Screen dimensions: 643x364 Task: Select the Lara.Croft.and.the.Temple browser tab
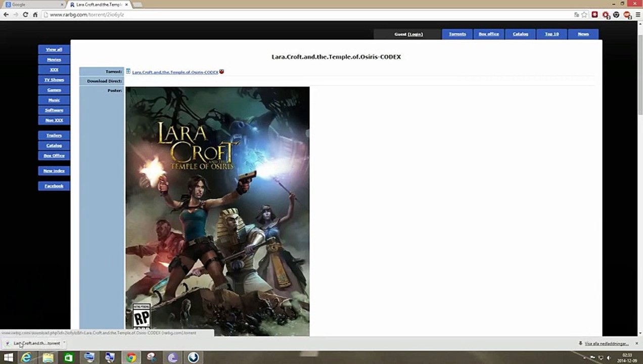click(99, 5)
